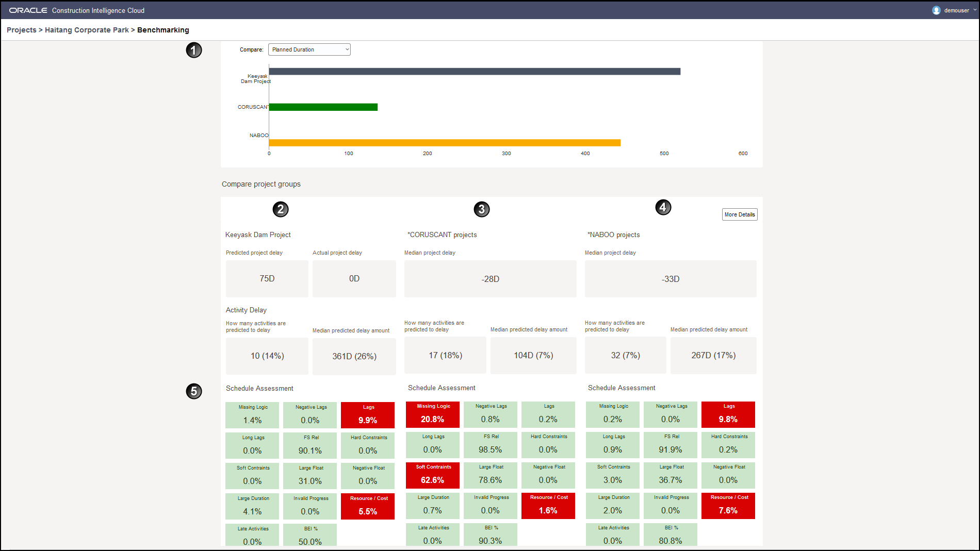Select callout badge 5 near Schedule Assessment
980x551 pixels.
(x=193, y=392)
